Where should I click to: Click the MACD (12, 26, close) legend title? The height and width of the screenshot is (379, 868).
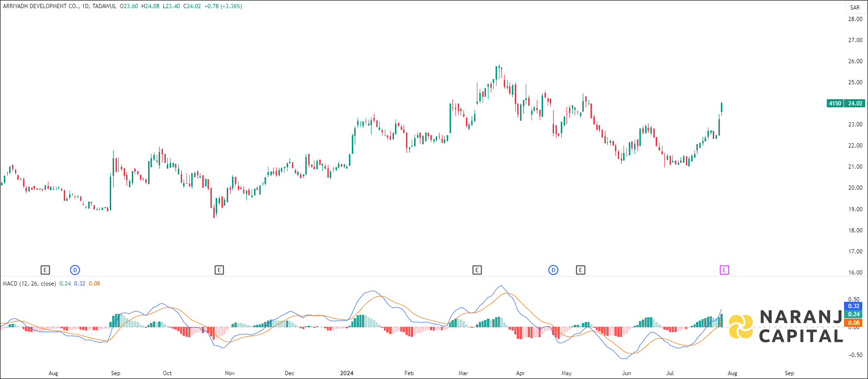click(29, 284)
